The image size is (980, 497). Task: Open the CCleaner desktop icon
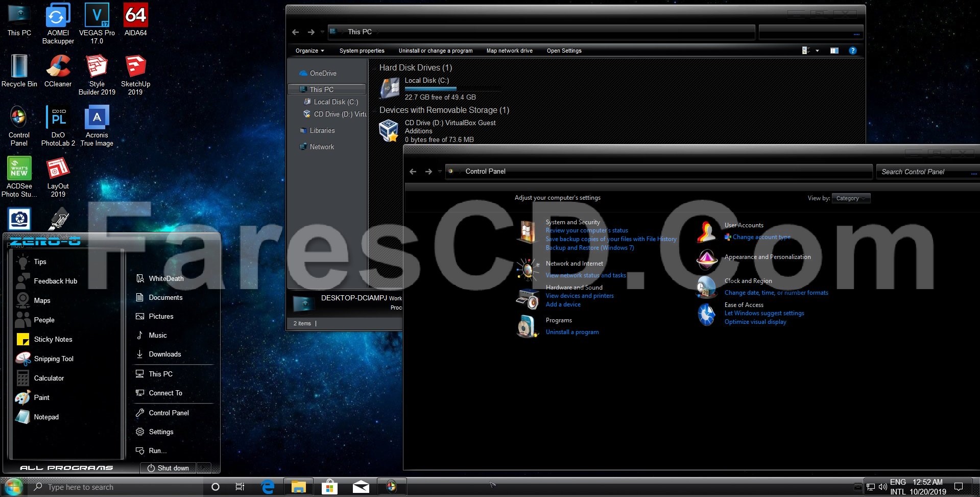pos(58,70)
